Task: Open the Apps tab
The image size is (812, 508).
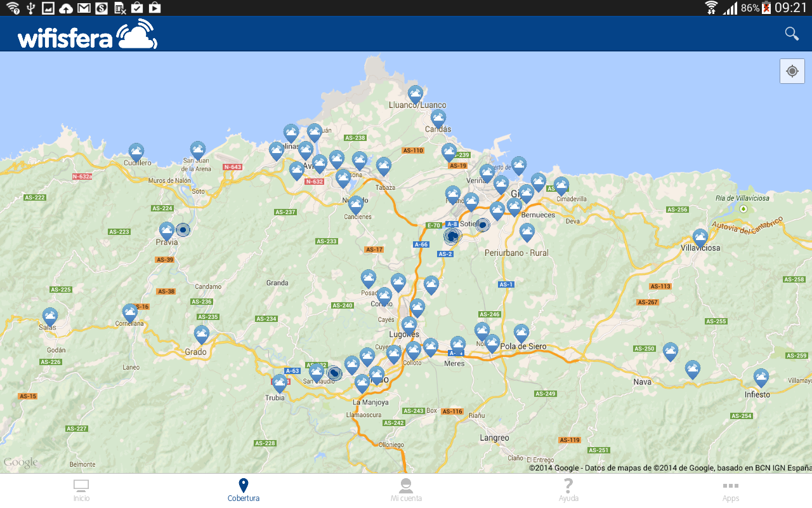Action: tap(731, 490)
